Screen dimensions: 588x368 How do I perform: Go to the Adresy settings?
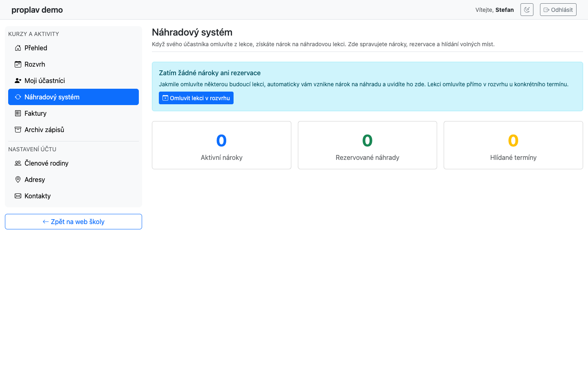point(73,180)
